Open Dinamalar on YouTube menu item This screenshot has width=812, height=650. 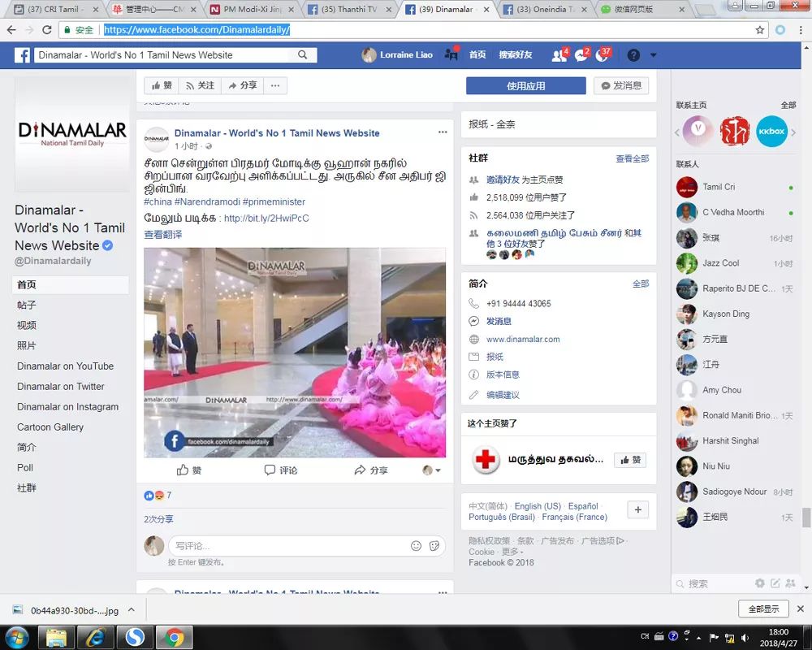tap(65, 366)
